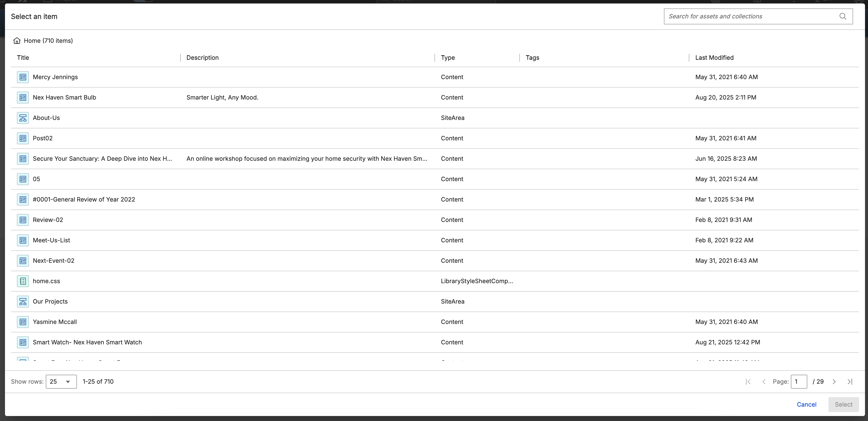Click the asset search input field
The image size is (868, 421).
point(752,16)
